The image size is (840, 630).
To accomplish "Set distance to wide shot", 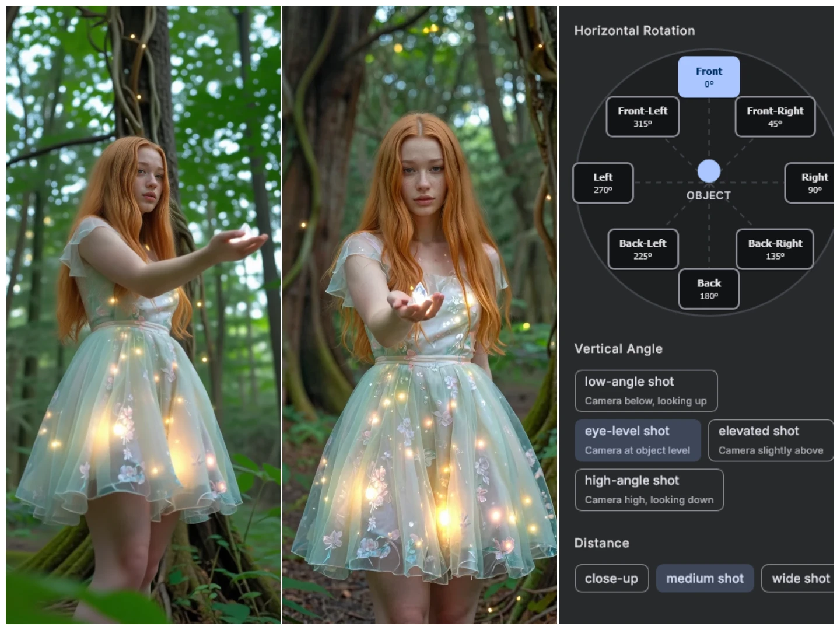I will pyautogui.click(x=798, y=578).
